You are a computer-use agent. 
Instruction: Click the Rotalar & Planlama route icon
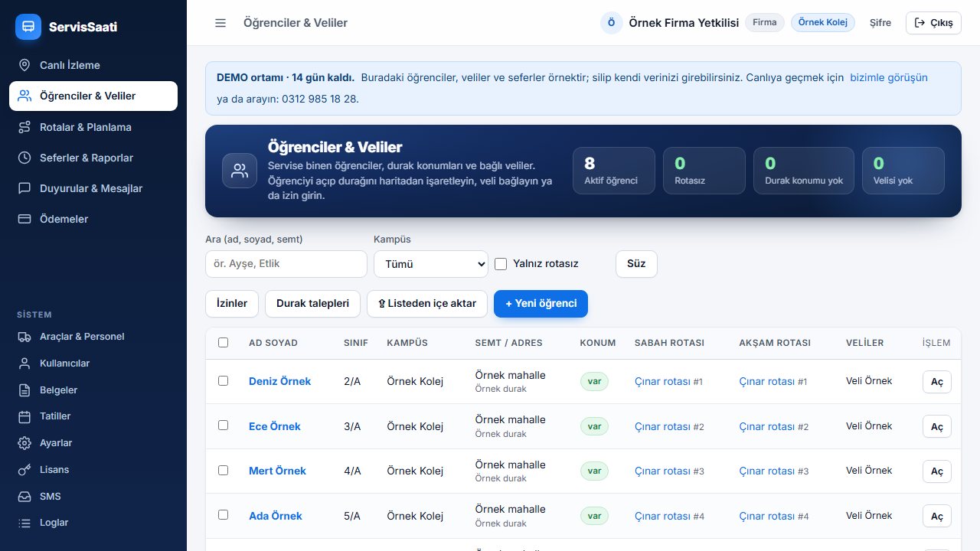point(24,127)
